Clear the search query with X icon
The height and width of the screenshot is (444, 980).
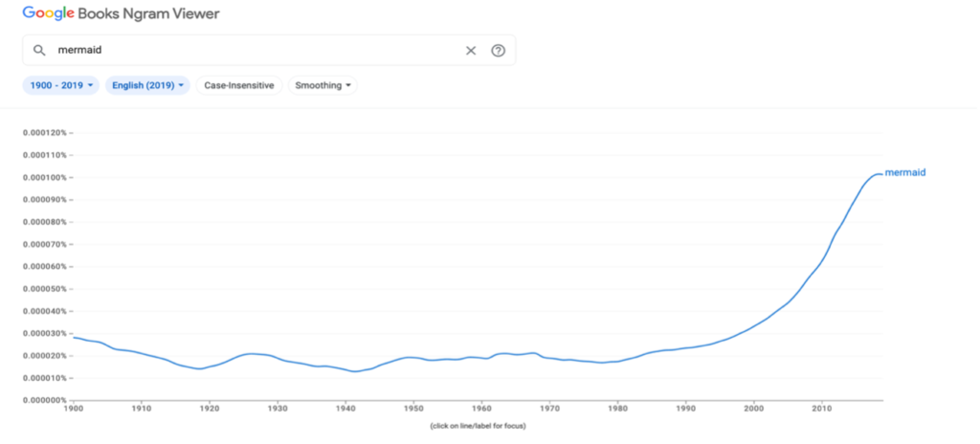(471, 51)
